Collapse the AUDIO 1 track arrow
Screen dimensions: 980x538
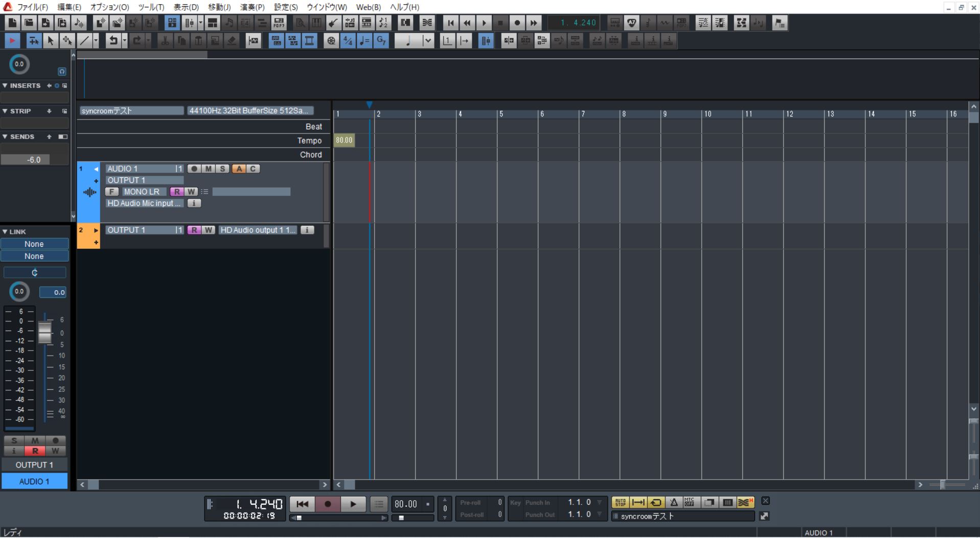pyautogui.click(x=96, y=169)
